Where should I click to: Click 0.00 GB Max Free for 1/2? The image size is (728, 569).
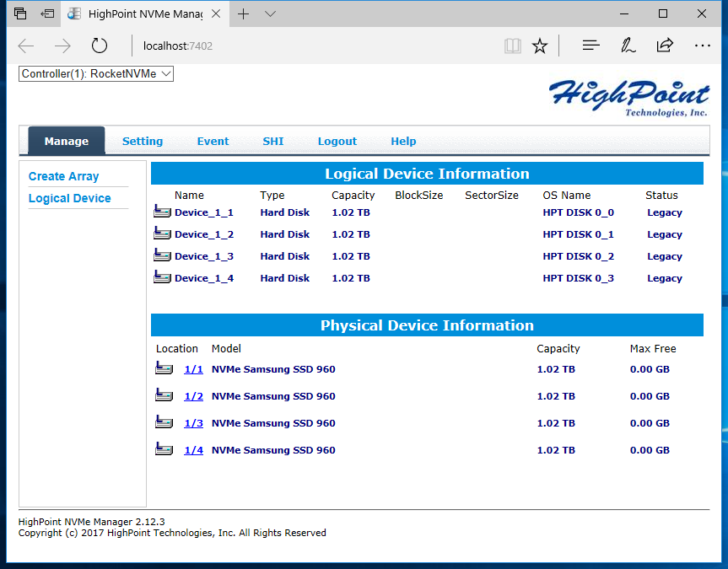(650, 396)
